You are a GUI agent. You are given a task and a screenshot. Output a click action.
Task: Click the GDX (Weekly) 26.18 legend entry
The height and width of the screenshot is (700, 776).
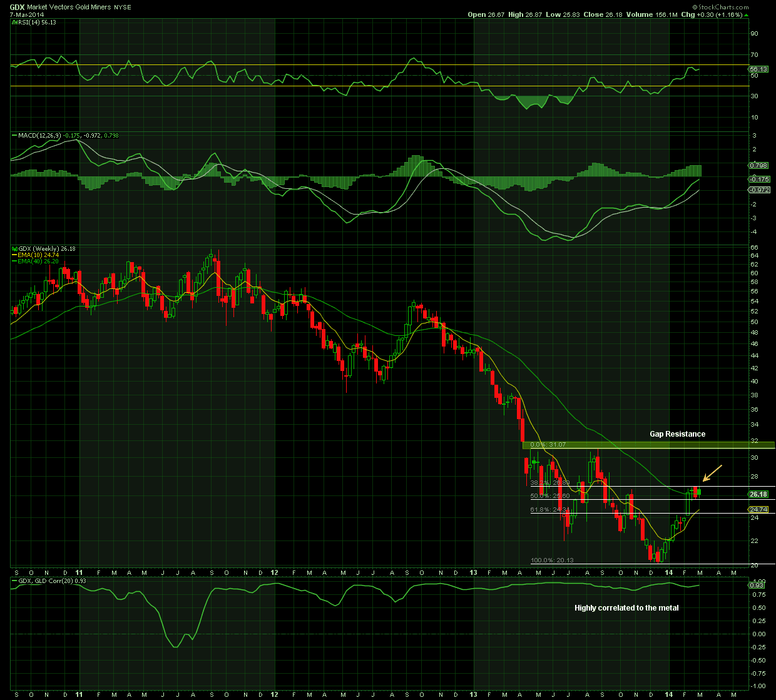click(x=46, y=248)
